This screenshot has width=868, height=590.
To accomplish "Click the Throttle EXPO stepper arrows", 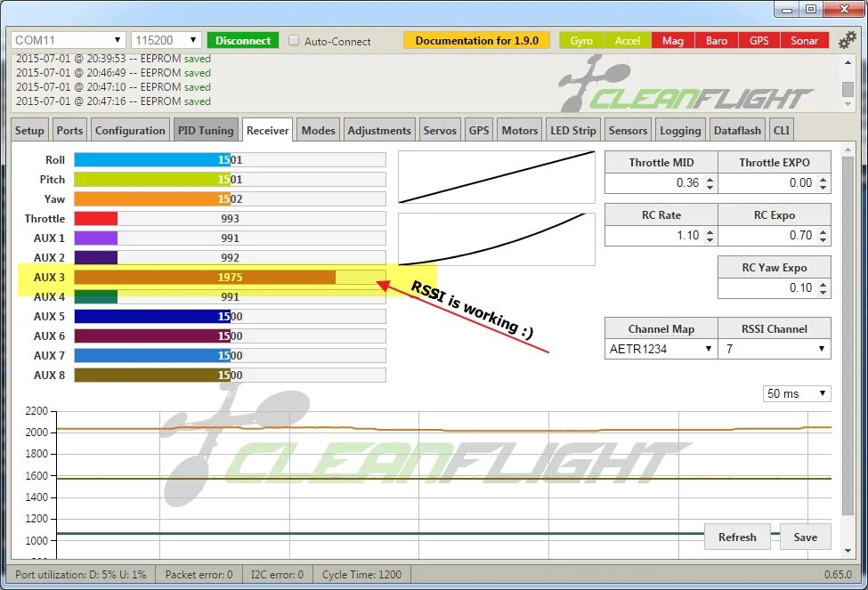I will click(823, 182).
